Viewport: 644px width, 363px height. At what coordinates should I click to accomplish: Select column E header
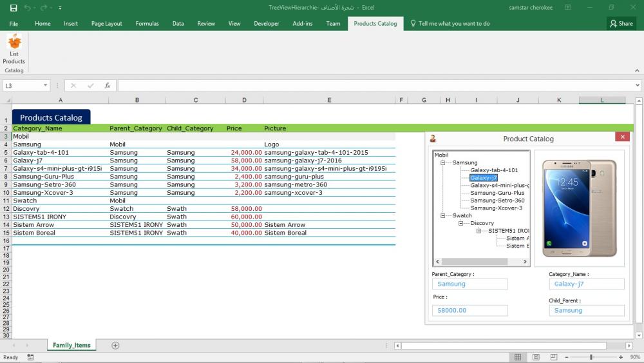pyautogui.click(x=329, y=100)
